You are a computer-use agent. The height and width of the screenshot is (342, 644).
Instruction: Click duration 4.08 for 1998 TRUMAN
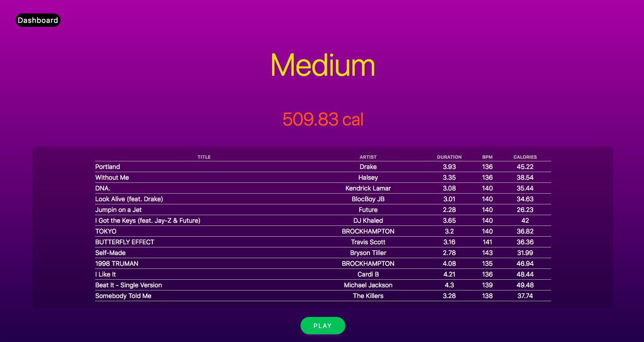pos(449,264)
